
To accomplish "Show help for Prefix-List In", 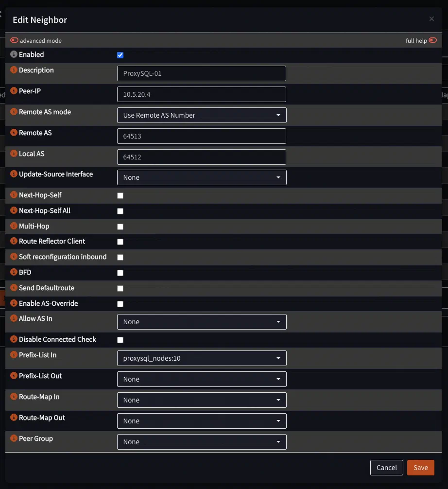I will (14, 355).
